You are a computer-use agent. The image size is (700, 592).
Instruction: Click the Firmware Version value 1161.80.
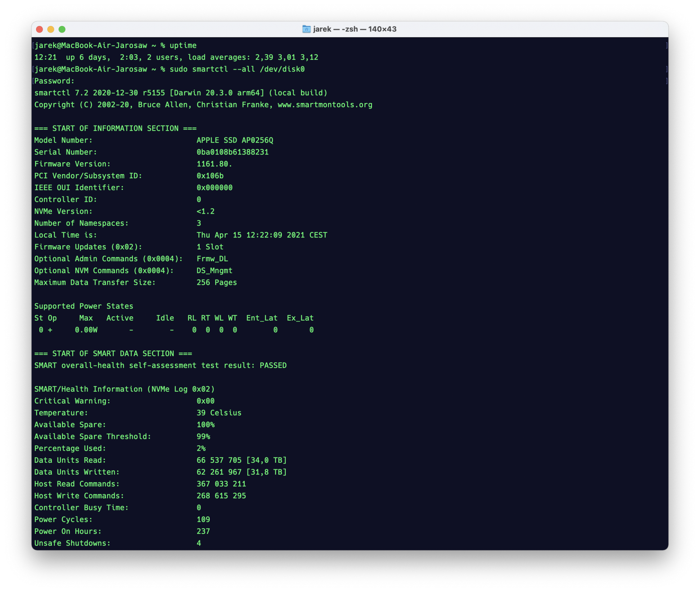(214, 164)
